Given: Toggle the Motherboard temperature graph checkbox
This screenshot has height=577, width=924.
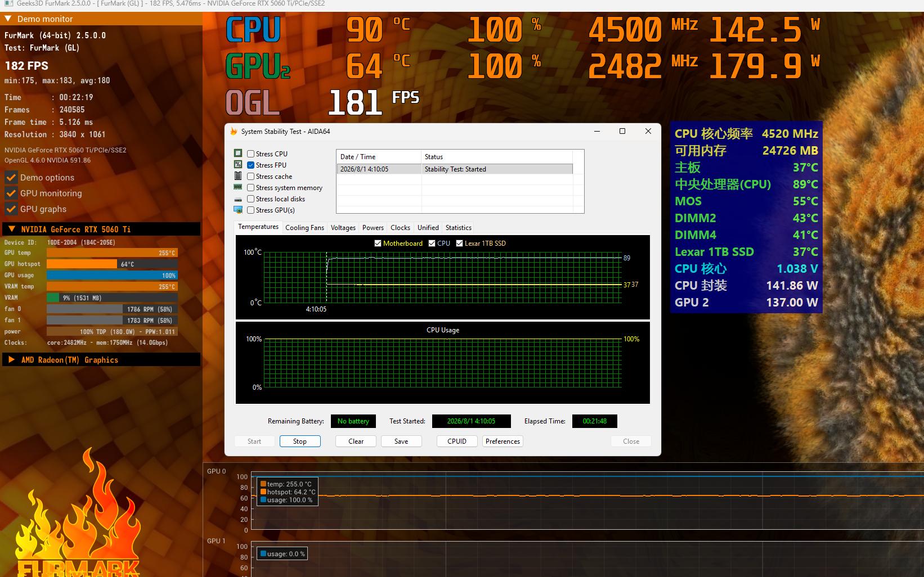Looking at the screenshot, I should 378,243.
